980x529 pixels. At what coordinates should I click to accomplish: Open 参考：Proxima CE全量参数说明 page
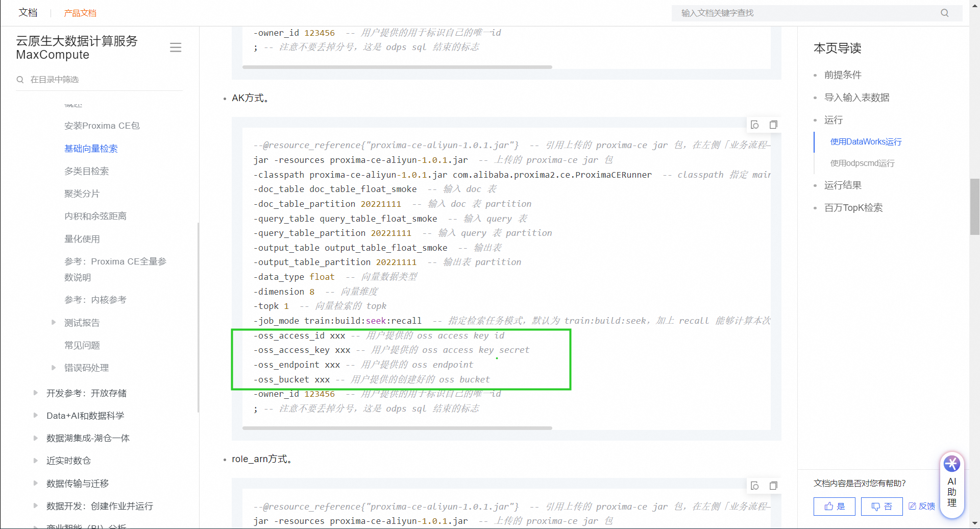coord(116,269)
